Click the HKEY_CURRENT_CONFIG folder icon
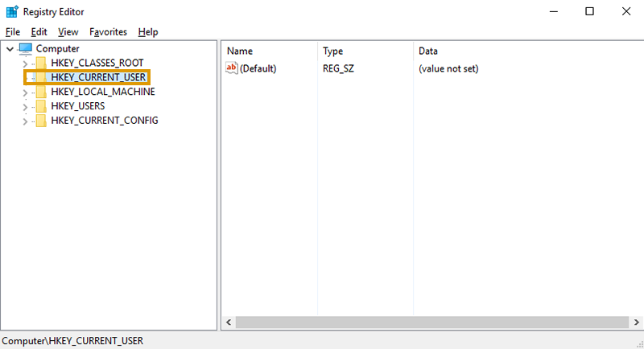 click(x=41, y=121)
